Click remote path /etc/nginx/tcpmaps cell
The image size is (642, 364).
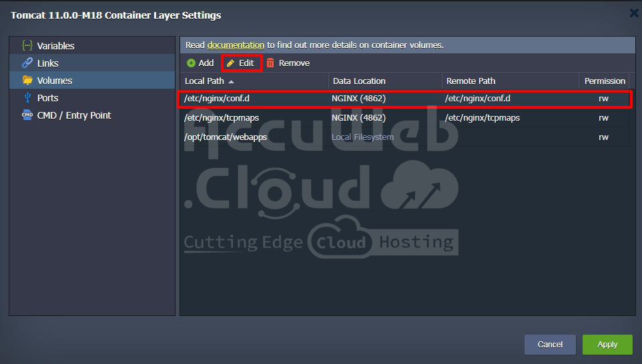(x=483, y=118)
